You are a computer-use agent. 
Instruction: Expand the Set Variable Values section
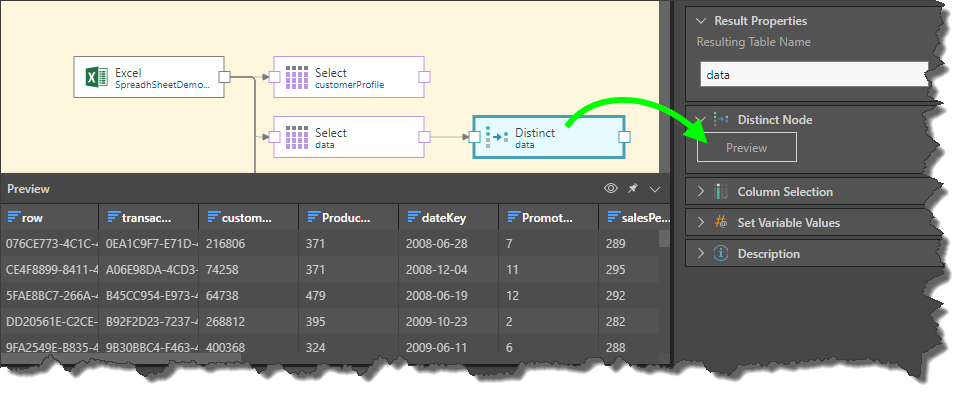click(x=701, y=222)
